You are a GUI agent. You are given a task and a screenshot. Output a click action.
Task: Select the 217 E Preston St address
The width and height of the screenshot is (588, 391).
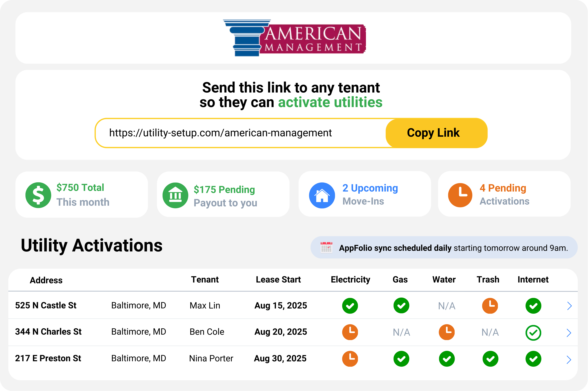click(48, 358)
